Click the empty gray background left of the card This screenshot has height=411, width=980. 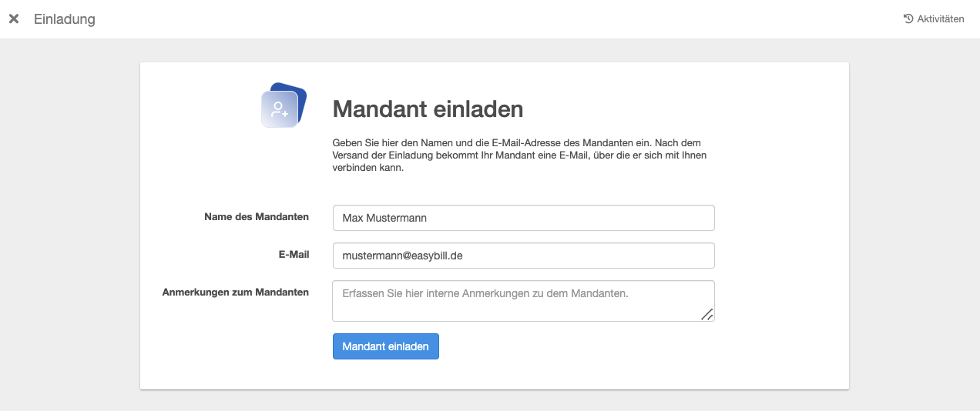[69, 231]
